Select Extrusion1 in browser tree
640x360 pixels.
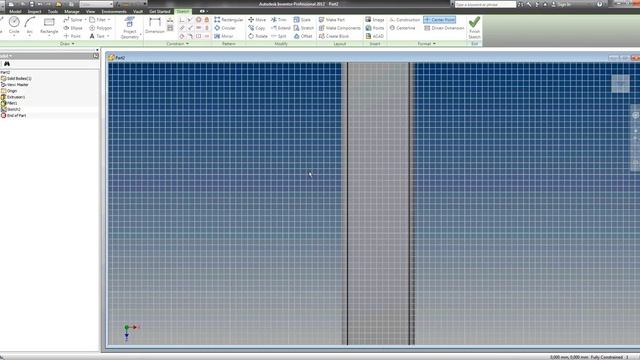13,97
